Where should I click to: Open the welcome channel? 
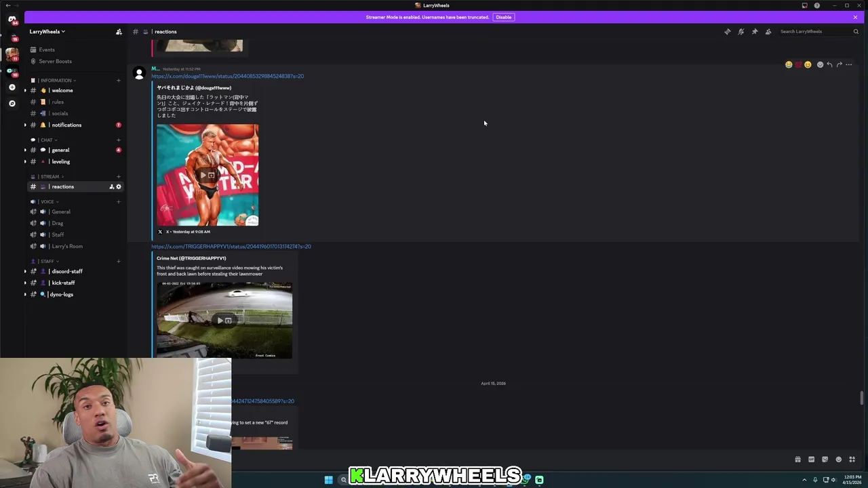point(62,90)
